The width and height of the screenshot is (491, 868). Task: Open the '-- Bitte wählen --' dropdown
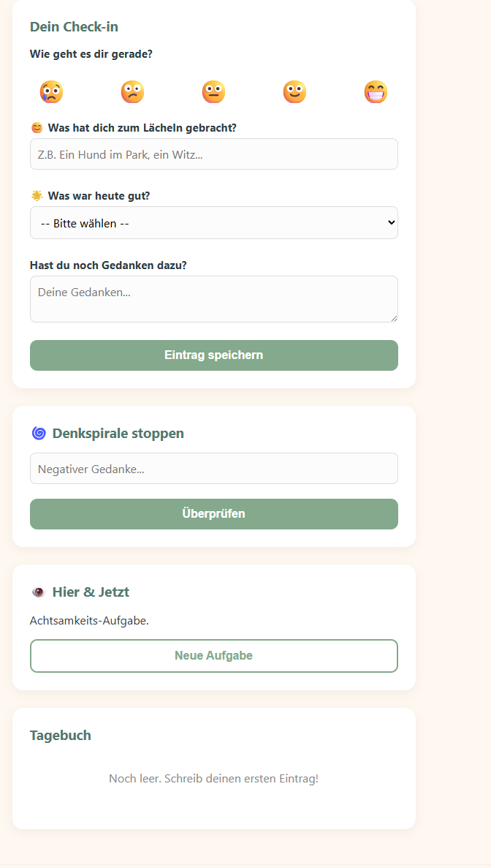[x=213, y=222]
